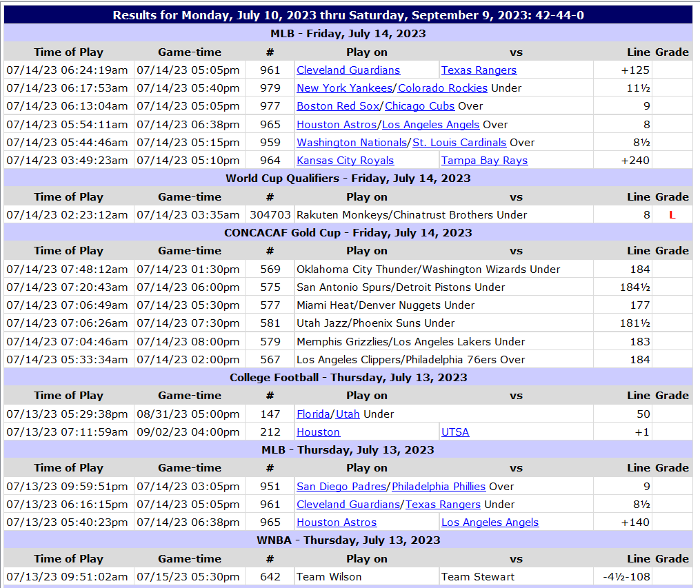Open Texas Rangers link in the +125 row
700x588 pixels.
(x=479, y=70)
